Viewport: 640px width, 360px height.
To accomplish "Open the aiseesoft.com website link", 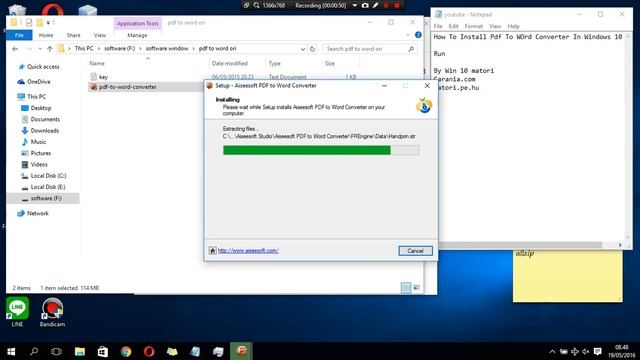I will pyautogui.click(x=248, y=251).
